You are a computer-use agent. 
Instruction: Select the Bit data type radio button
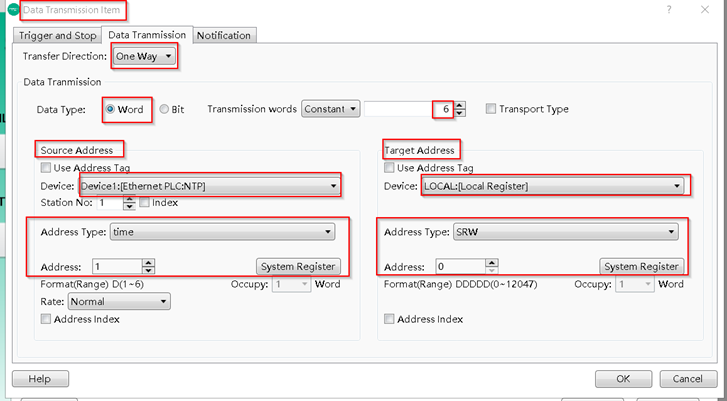point(164,109)
